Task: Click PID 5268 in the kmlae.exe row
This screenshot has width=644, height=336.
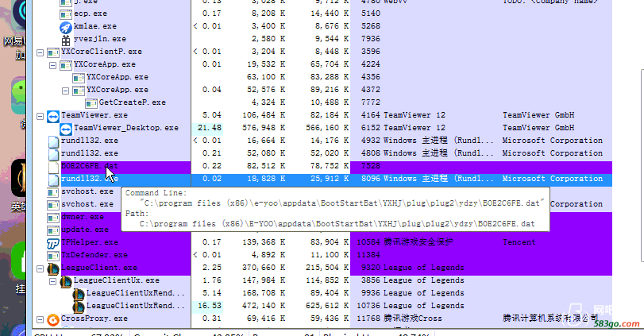Action: tap(371, 26)
